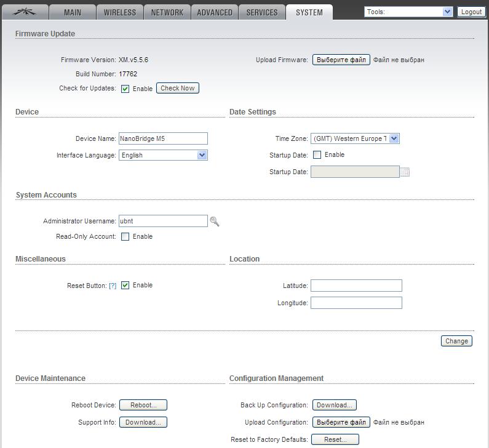Open the Tools dropdown
489x448 pixels.
[x=408, y=12]
